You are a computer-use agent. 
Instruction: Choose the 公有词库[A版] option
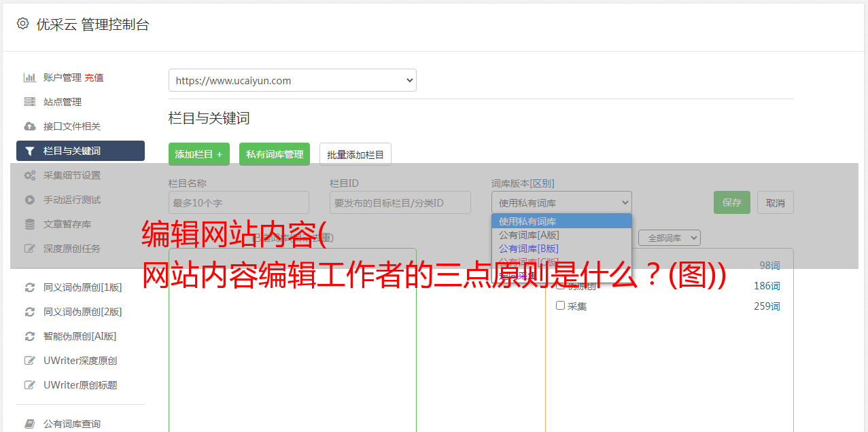(561, 235)
